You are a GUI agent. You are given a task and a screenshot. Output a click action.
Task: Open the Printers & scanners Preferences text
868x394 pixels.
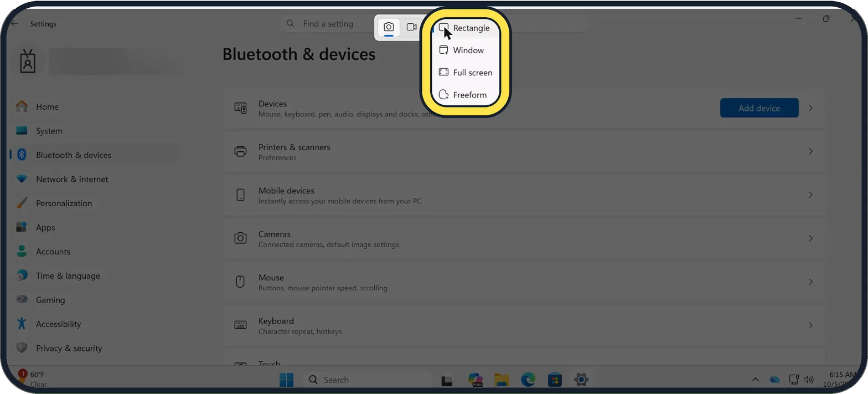(277, 158)
